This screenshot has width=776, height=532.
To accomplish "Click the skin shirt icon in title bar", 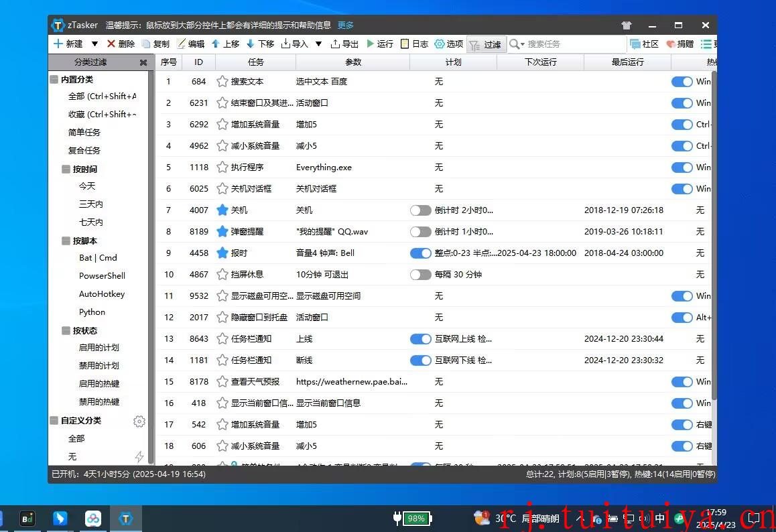I will coord(627,25).
